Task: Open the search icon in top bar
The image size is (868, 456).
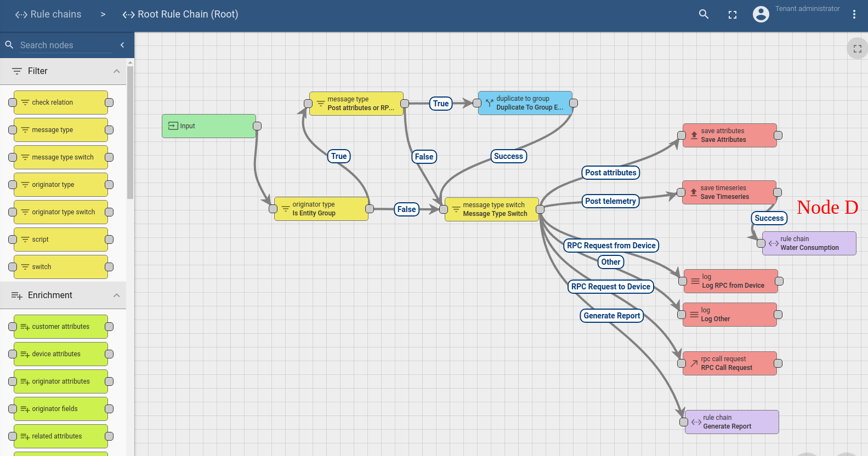Action: coord(704,14)
